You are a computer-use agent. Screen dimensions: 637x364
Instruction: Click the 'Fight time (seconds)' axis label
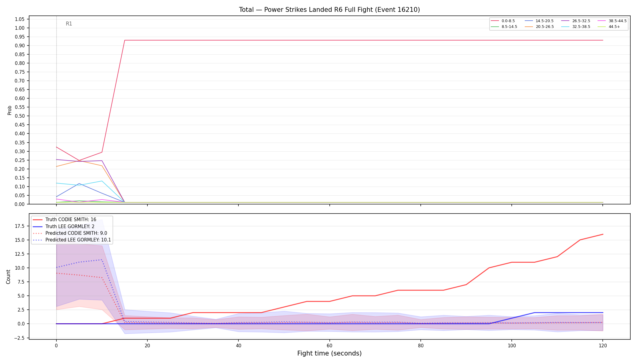coord(329,353)
